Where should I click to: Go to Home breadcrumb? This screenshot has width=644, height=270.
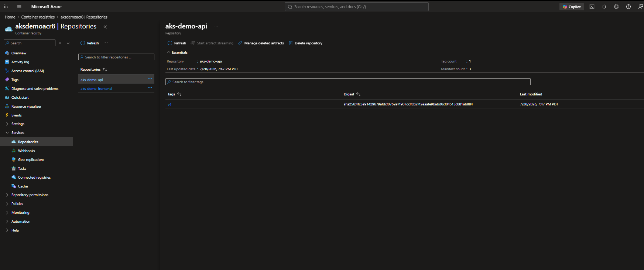click(10, 17)
